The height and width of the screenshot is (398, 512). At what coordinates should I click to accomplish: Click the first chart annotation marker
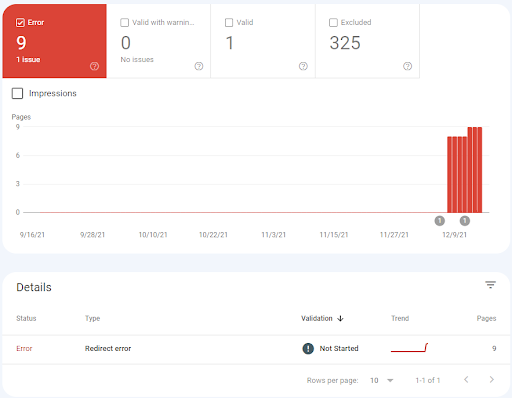click(x=440, y=221)
